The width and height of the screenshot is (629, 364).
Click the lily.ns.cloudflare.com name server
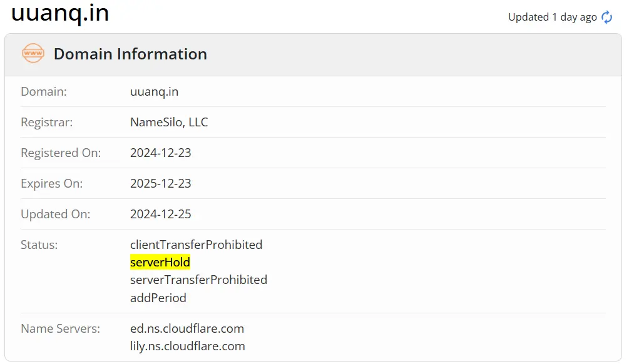[188, 346]
